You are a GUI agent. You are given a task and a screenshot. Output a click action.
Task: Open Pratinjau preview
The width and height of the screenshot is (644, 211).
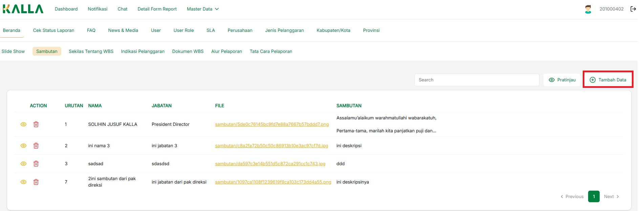click(562, 80)
